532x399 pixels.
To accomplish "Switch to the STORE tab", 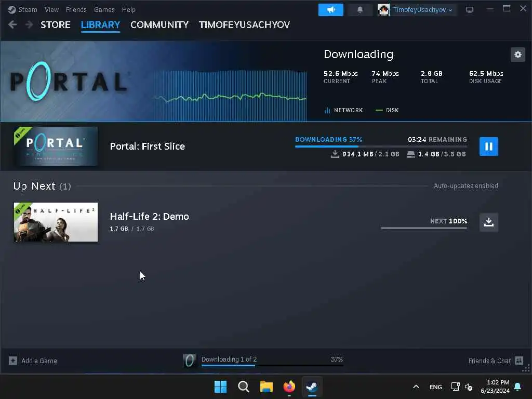I will tap(55, 25).
